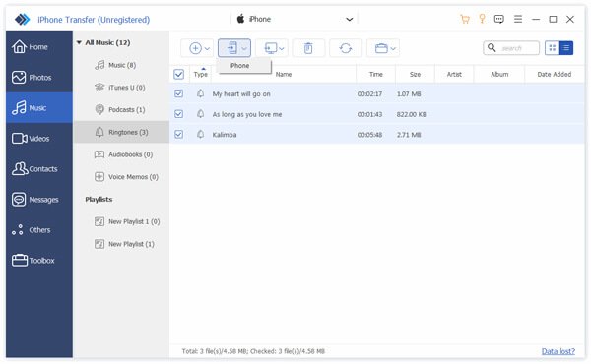Click the register key icon
This screenshot has height=364, width=591.
[x=482, y=19]
